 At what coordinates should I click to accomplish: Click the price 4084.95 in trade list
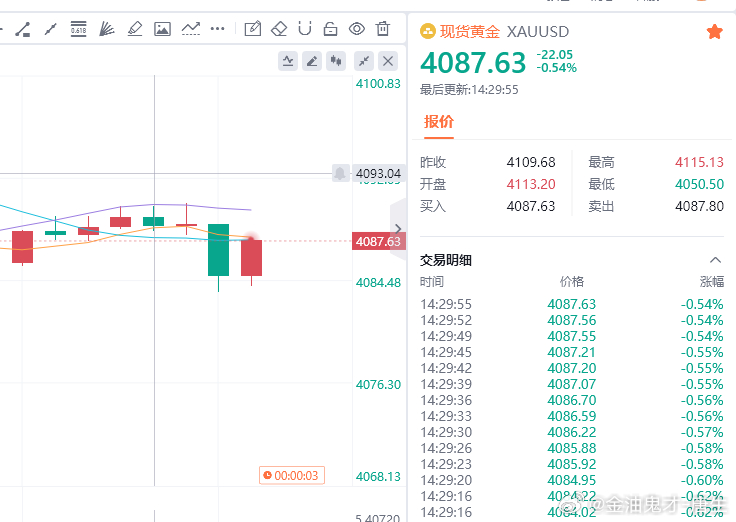click(572, 480)
